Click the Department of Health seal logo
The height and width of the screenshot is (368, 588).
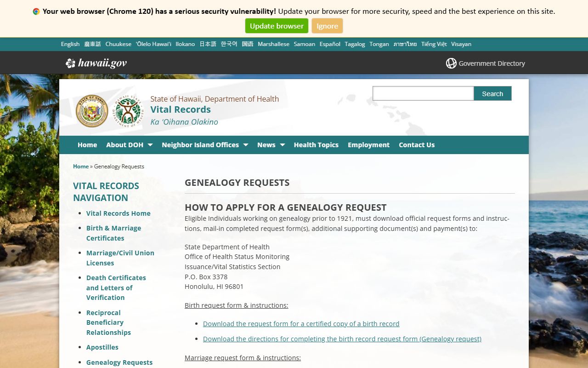tap(128, 111)
